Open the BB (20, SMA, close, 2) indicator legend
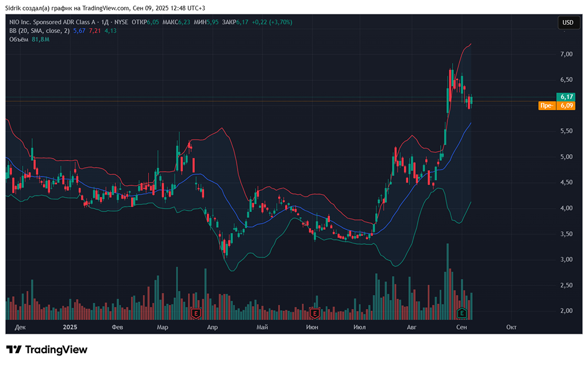This screenshot has width=588, height=365. (39, 31)
